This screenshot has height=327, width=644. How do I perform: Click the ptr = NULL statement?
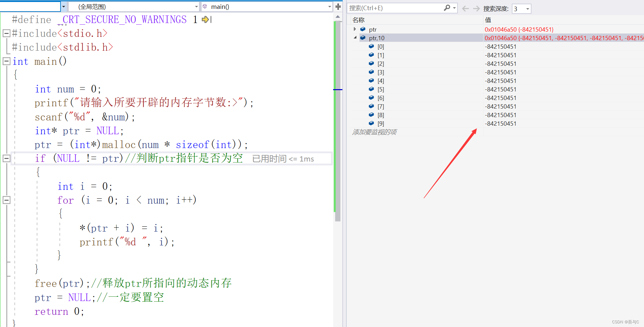tap(65, 297)
